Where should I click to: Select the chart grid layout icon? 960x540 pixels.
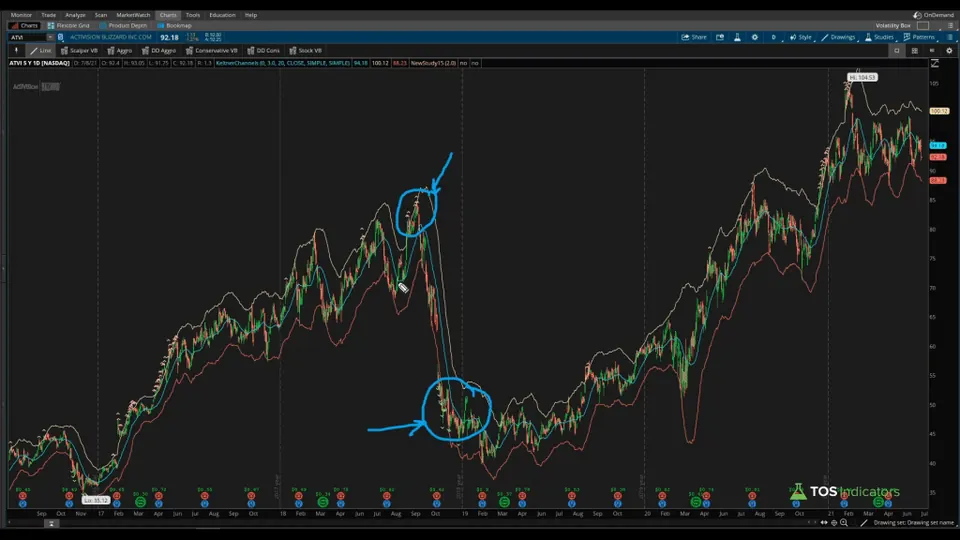915,51
